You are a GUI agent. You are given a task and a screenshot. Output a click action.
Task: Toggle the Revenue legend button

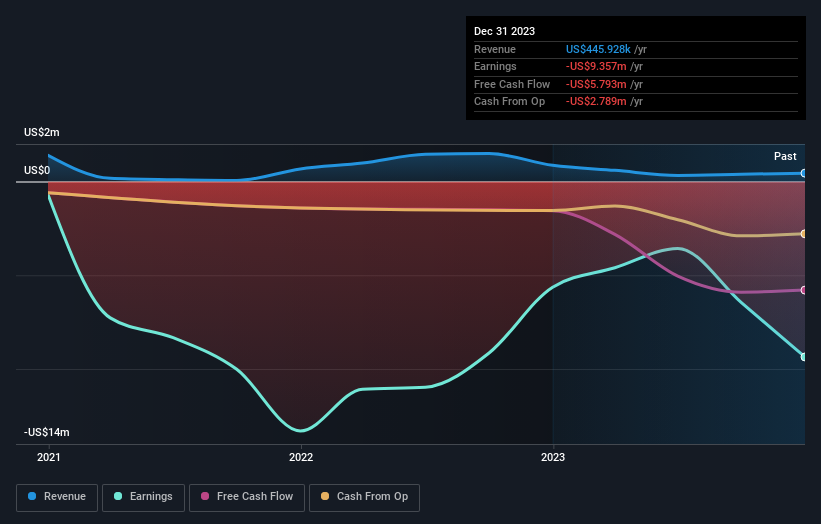click(x=57, y=497)
